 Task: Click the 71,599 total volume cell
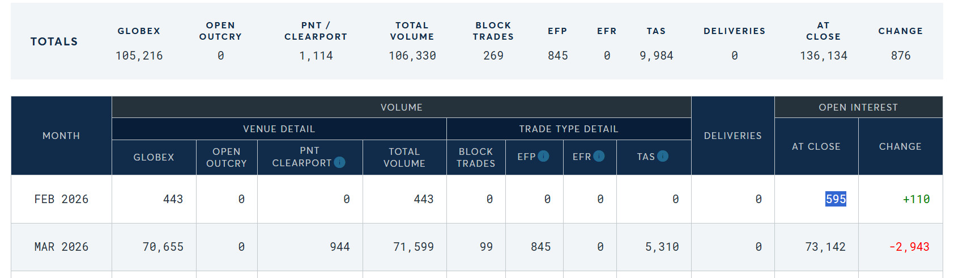click(x=413, y=247)
